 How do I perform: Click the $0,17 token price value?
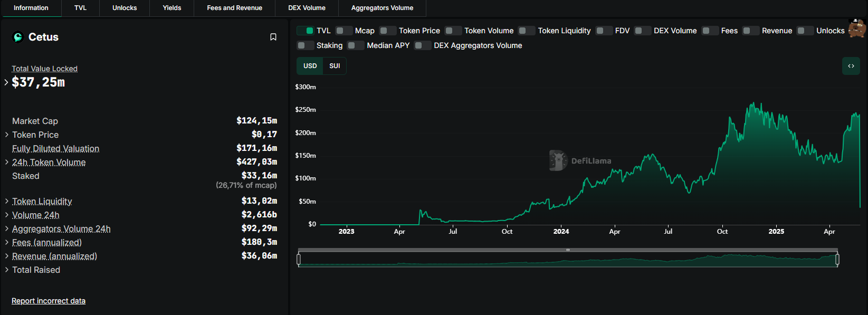pyautogui.click(x=264, y=135)
